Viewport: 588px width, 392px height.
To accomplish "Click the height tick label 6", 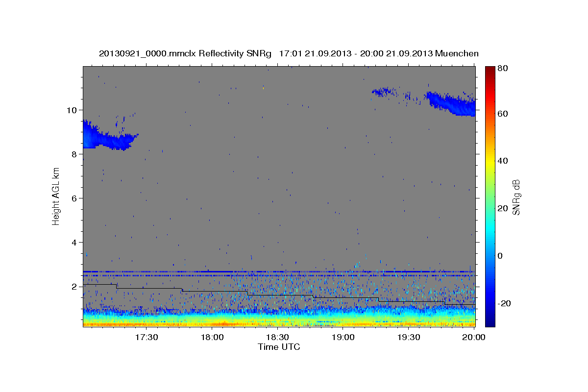I will click(75, 198).
